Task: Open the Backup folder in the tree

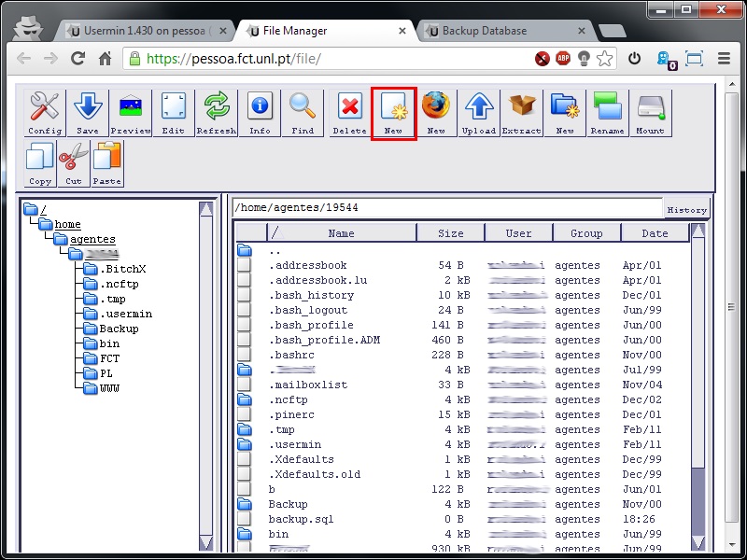Action: pos(119,329)
